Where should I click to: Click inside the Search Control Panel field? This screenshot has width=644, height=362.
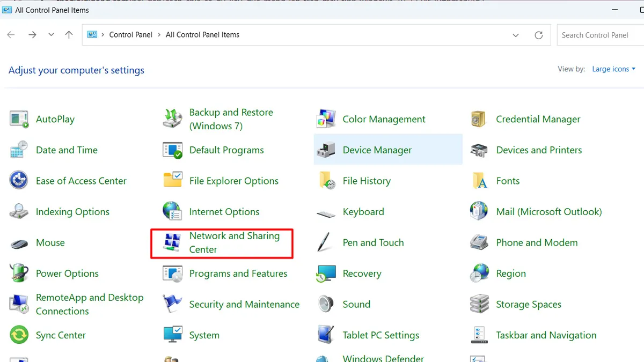click(x=596, y=35)
